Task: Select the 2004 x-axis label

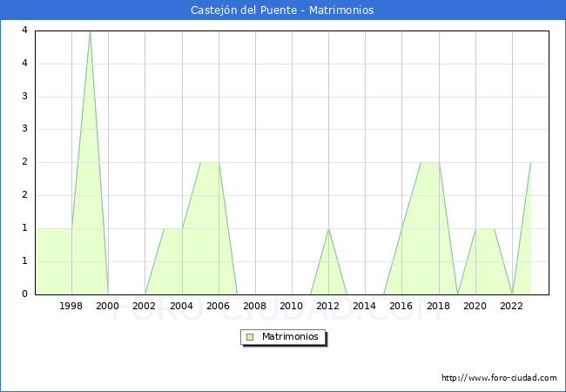Action: click(x=182, y=306)
